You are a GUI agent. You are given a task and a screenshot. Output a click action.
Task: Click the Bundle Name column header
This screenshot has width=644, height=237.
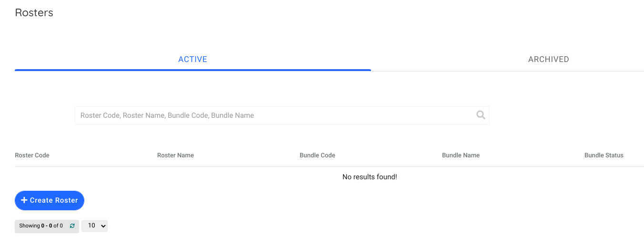(461, 155)
